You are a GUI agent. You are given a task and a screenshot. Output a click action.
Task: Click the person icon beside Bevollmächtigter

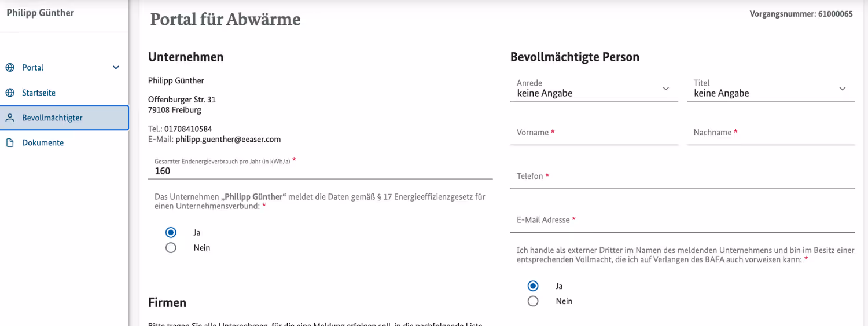pyautogui.click(x=10, y=118)
